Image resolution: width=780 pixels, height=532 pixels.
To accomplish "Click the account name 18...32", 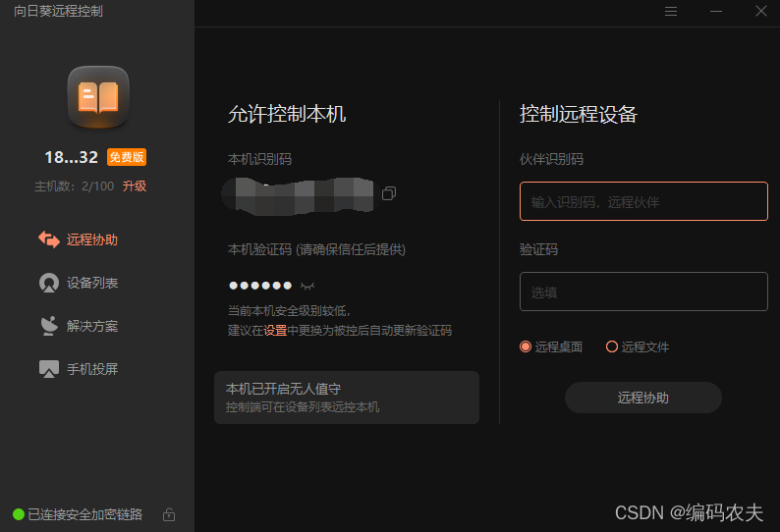I will (x=71, y=157).
